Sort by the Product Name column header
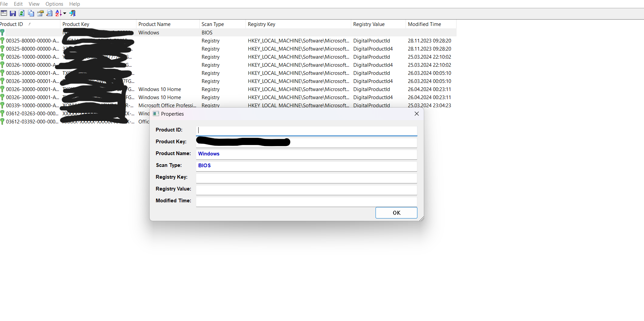 click(168, 24)
